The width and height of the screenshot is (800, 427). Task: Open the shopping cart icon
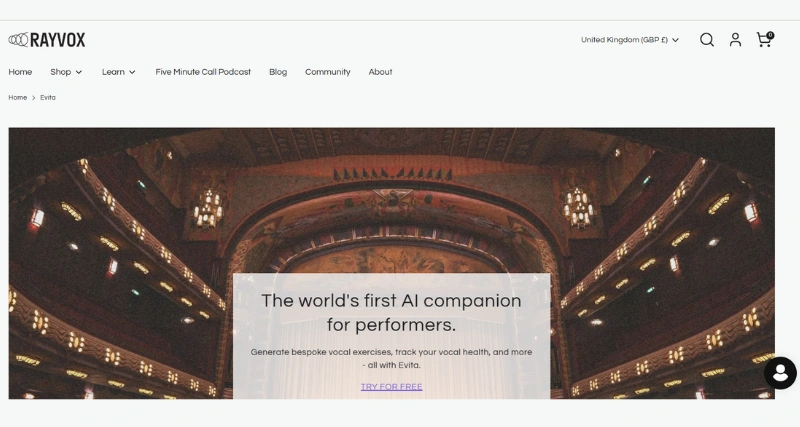(x=763, y=41)
